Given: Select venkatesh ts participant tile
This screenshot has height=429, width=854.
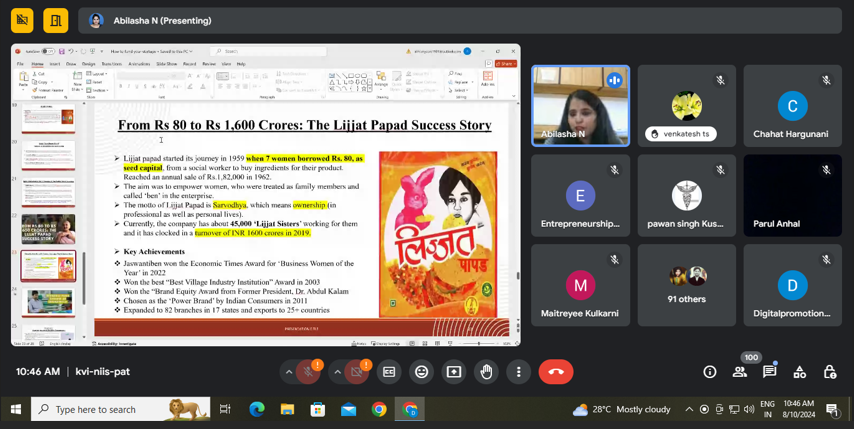Looking at the screenshot, I should coord(686,106).
